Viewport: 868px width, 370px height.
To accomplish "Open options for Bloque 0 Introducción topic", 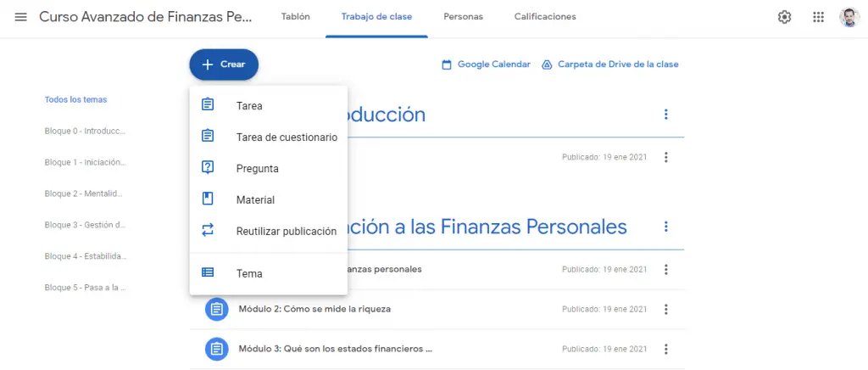I will click(666, 115).
